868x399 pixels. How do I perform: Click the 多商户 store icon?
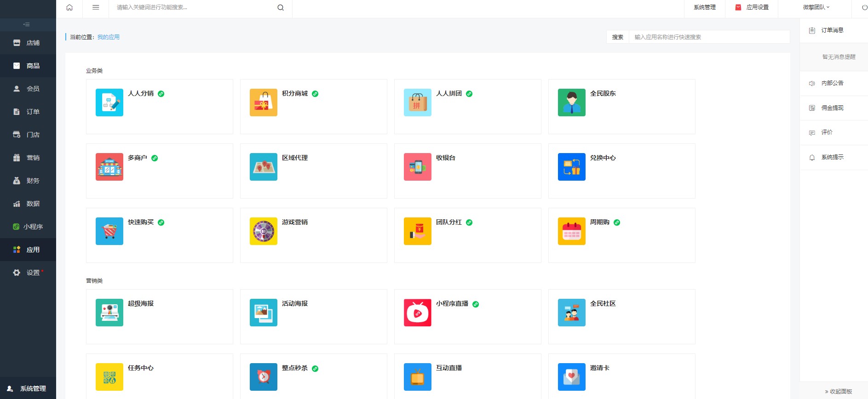coord(109,167)
